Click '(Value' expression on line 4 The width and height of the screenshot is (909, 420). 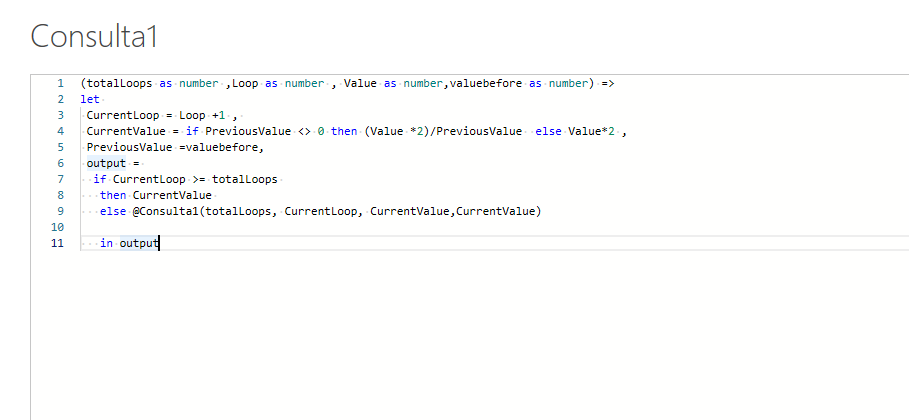[x=383, y=131]
